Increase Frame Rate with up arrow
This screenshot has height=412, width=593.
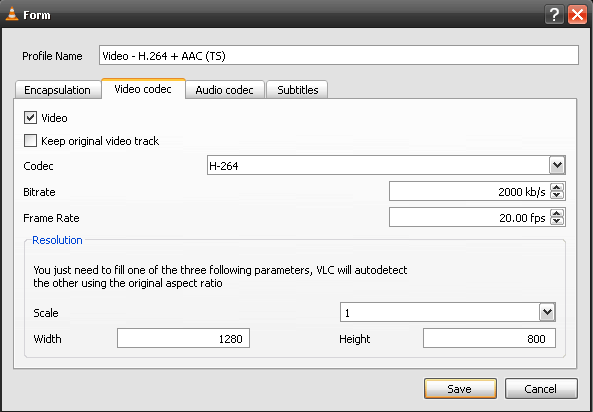point(557,213)
